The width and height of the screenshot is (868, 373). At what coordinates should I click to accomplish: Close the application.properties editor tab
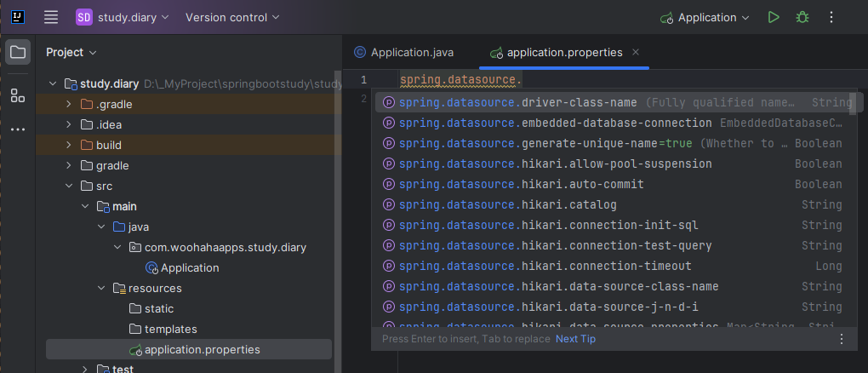tap(636, 52)
